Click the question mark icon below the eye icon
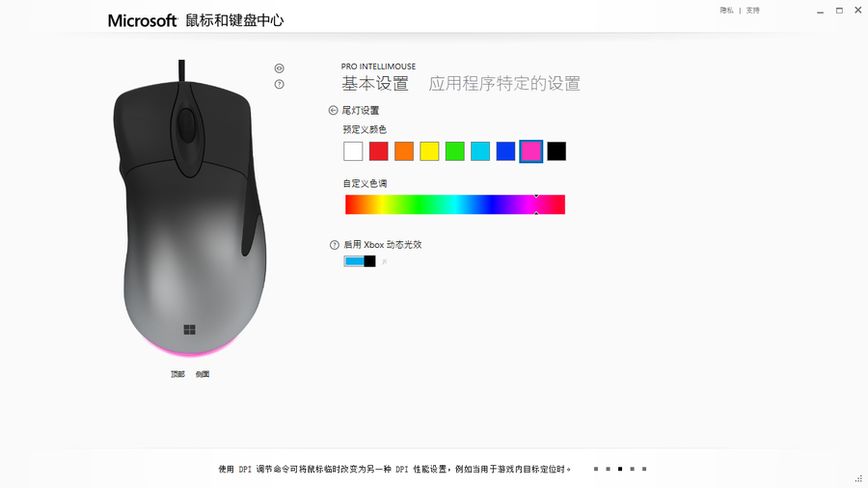Screen dimensions: 868x488 [279, 84]
